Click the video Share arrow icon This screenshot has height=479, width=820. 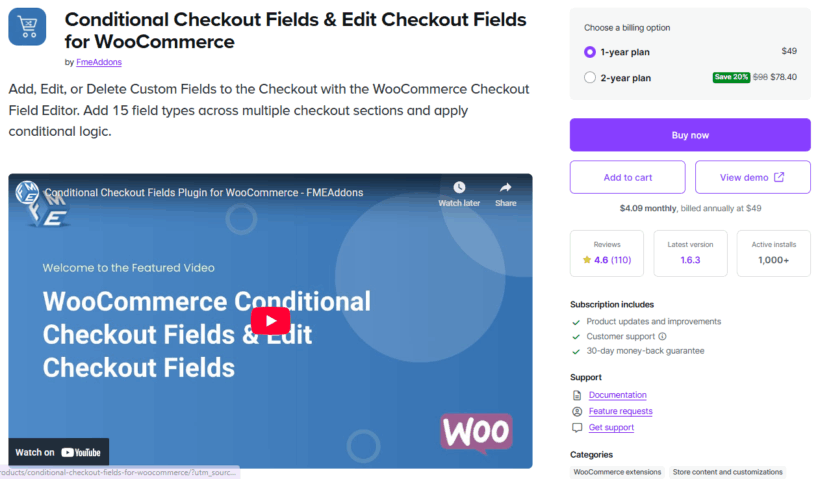point(506,187)
